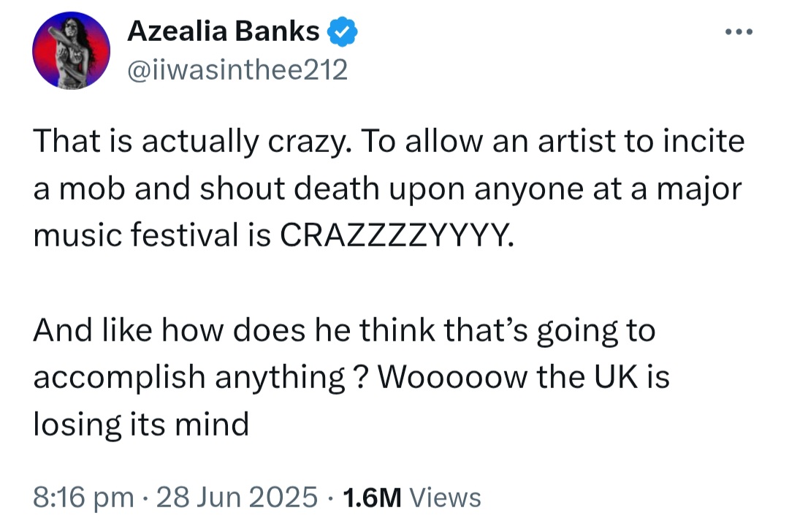Image resolution: width=789 pixels, height=532 pixels.
Task: Click the text "And like how does"
Action: pyautogui.click(x=146, y=330)
